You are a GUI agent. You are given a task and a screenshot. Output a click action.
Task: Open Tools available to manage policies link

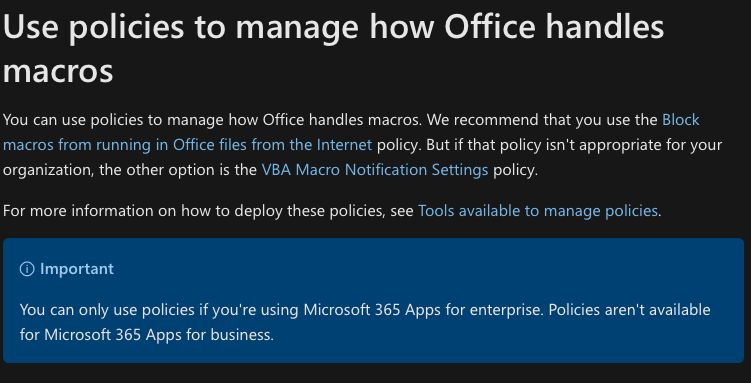pos(537,211)
